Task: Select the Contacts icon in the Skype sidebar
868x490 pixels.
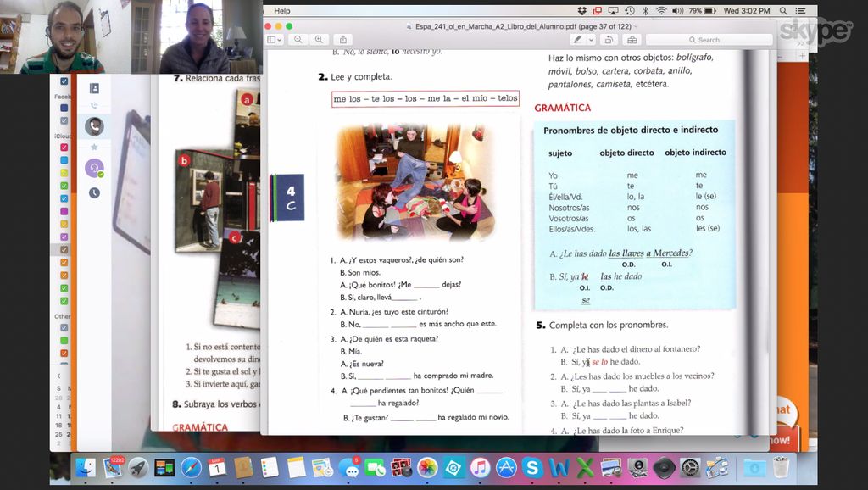Action: [x=95, y=87]
